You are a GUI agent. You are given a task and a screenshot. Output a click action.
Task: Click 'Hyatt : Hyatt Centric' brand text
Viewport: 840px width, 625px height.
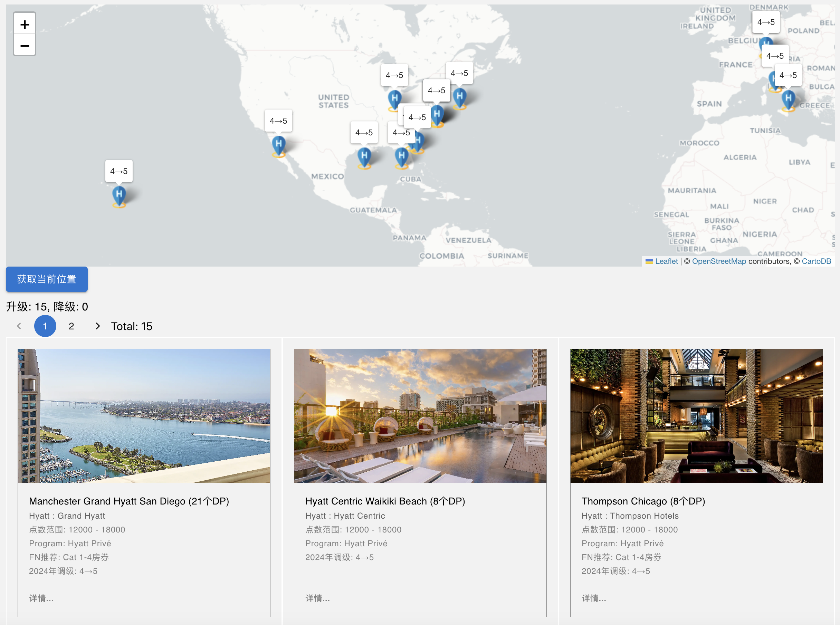pos(345,516)
